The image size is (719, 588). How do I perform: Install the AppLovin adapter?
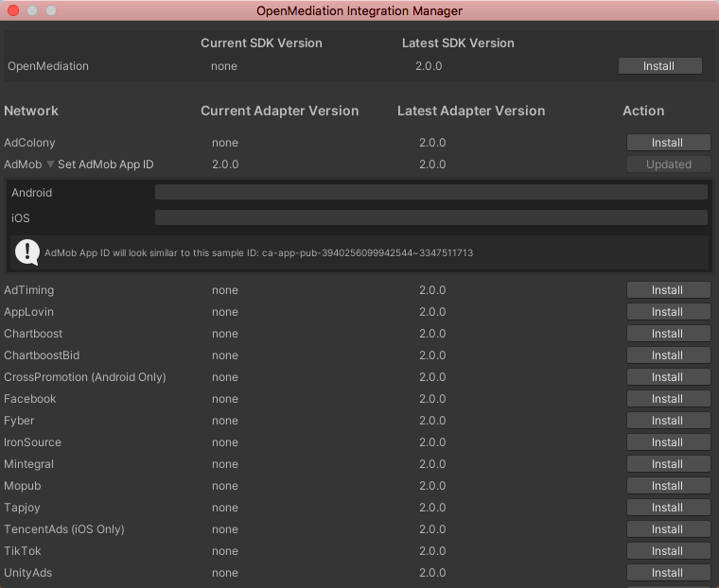click(x=668, y=312)
